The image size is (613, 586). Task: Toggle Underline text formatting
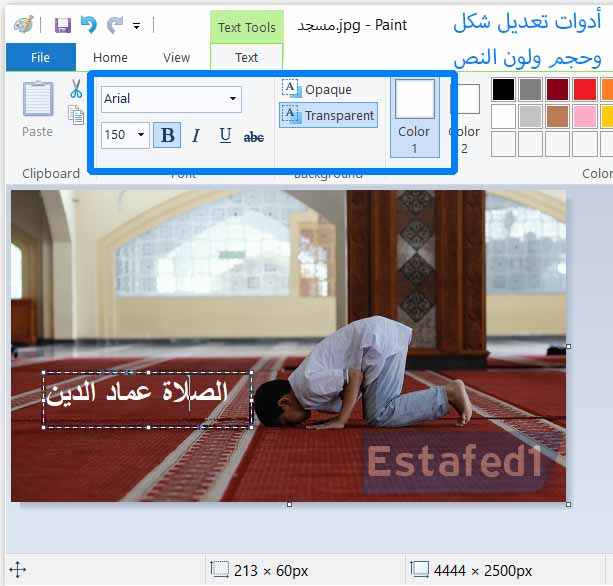[225, 135]
